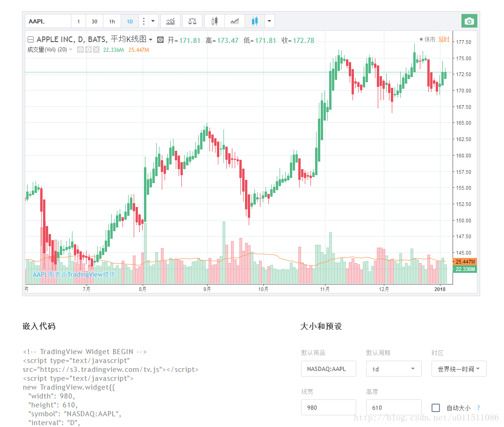The height and width of the screenshot is (427, 504).
Task: Open the AAPL图表由TradingView提供 link
Action: pos(74,274)
